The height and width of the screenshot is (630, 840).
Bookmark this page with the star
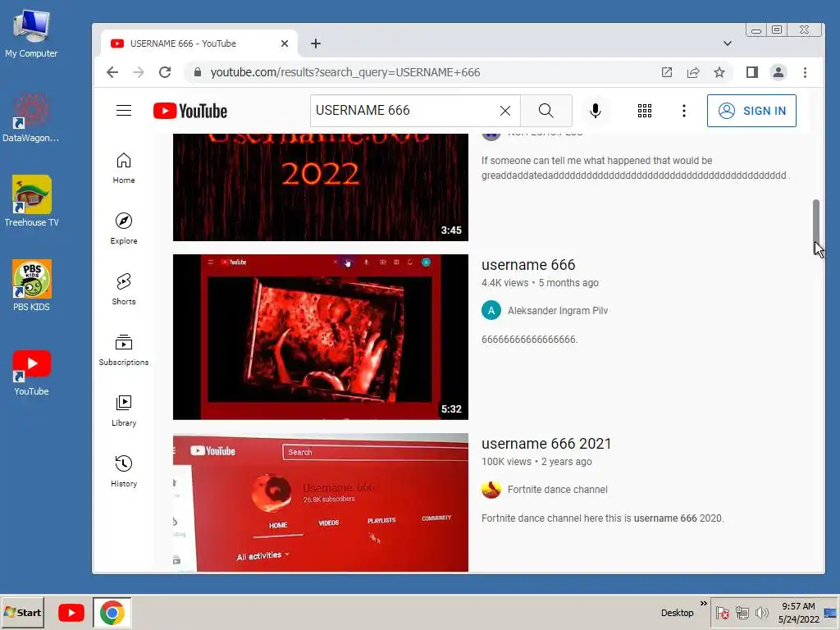pos(719,72)
